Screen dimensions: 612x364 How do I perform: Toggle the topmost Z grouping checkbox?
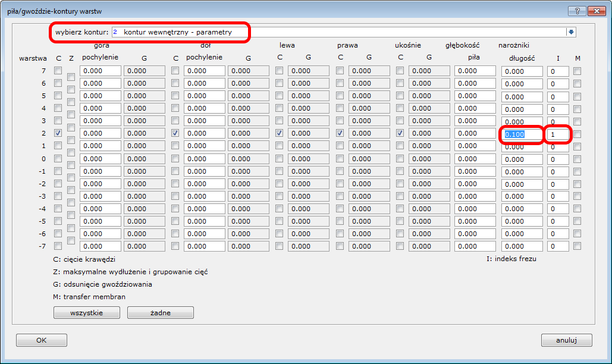(x=71, y=77)
